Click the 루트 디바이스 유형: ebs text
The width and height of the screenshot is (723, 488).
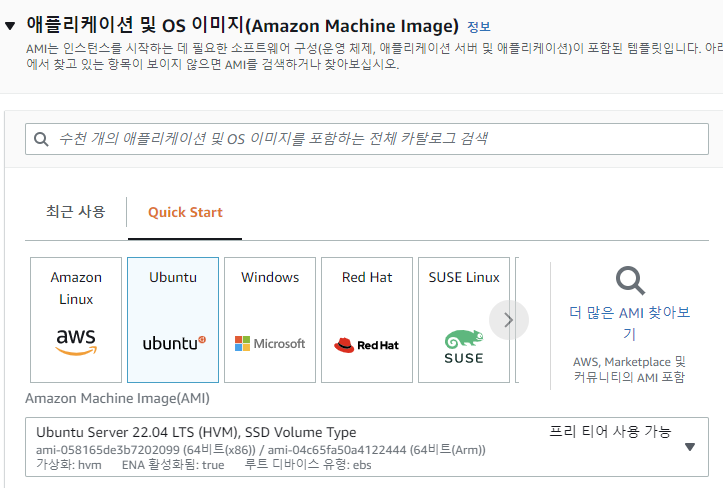tap(308, 464)
